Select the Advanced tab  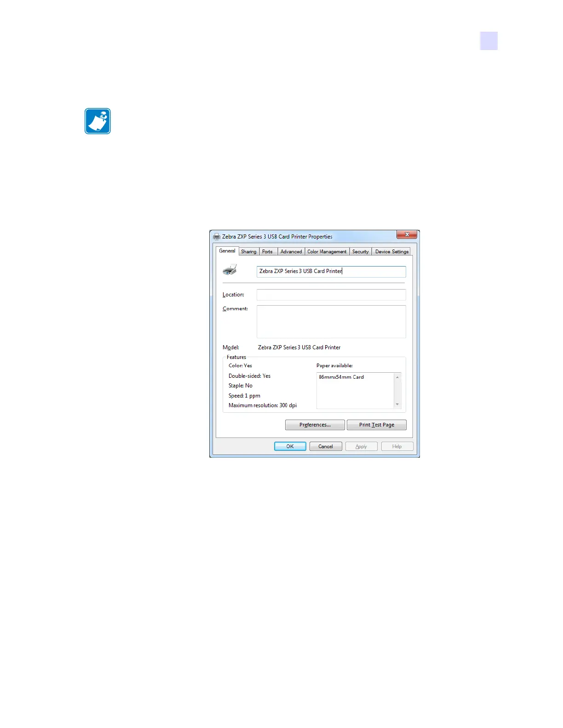coord(291,252)
